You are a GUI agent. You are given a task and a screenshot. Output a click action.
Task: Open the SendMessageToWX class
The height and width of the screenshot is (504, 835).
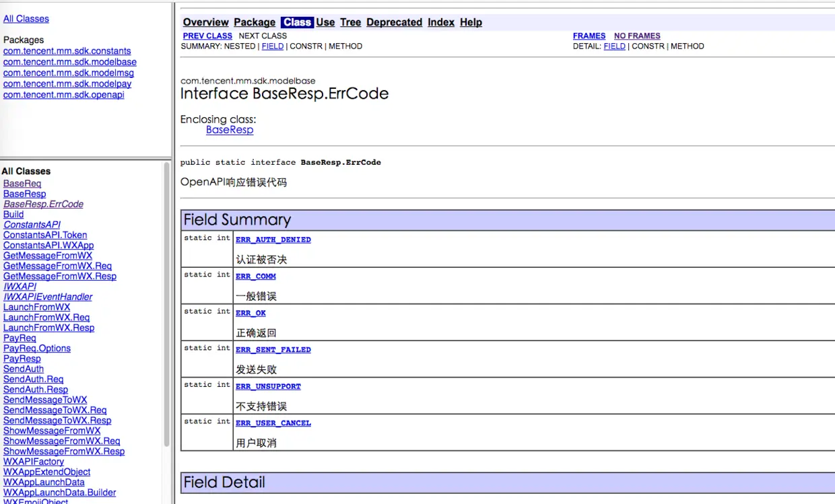45,400
